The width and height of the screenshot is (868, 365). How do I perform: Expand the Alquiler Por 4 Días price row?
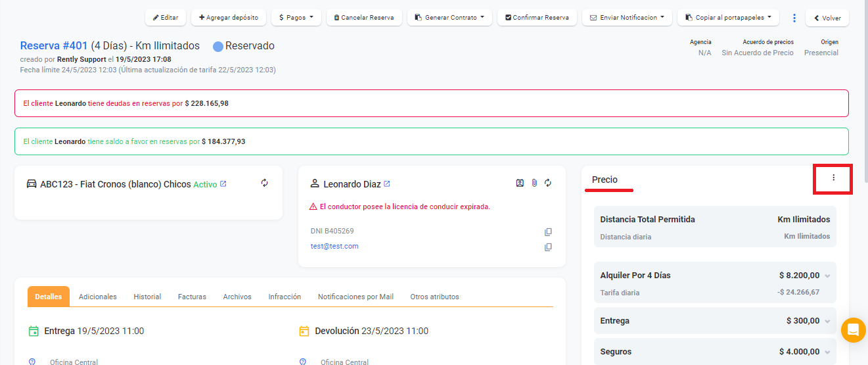click(827, 276)
